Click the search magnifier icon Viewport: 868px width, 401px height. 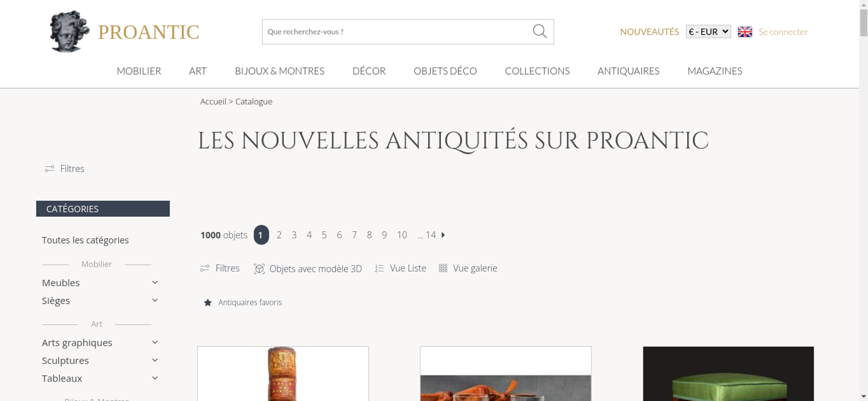[x=539, y=31]
